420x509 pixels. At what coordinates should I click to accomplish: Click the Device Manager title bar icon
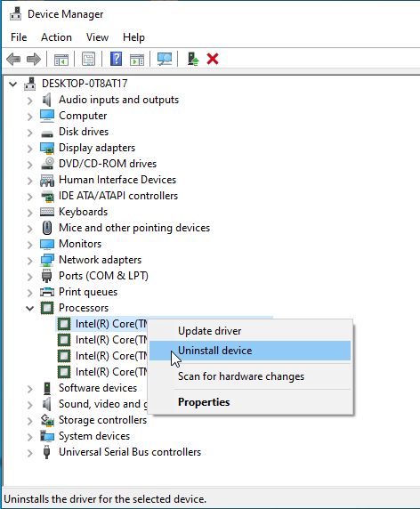(x=16, y=14)
